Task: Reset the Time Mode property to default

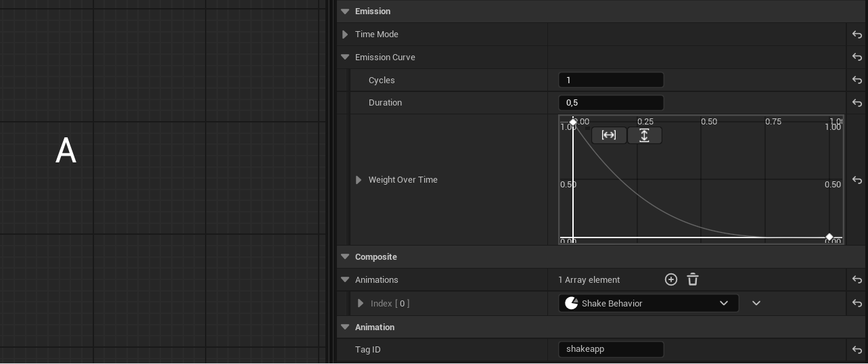Action: point(857,35)
